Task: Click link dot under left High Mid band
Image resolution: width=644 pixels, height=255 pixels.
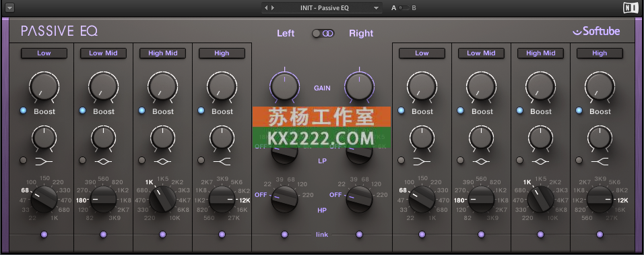Action: coord(162,235)
